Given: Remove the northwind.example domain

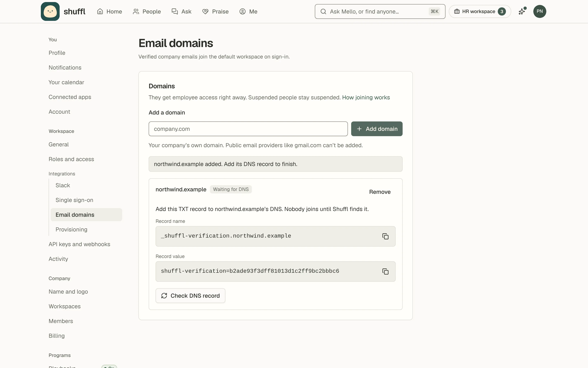Looking at the screenshot, I should pyautogui.click(x=380, y=192).
